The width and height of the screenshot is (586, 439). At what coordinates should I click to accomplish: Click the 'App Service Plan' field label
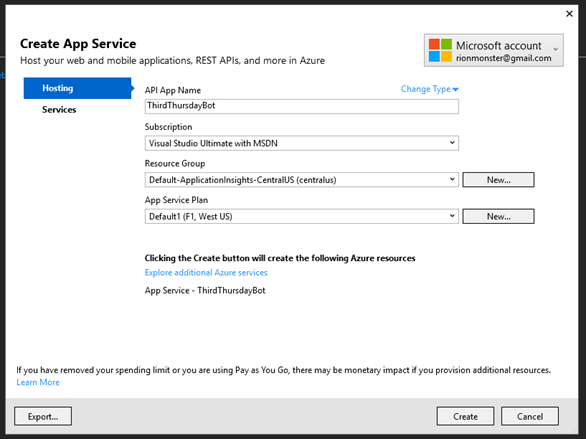point(176,200)
